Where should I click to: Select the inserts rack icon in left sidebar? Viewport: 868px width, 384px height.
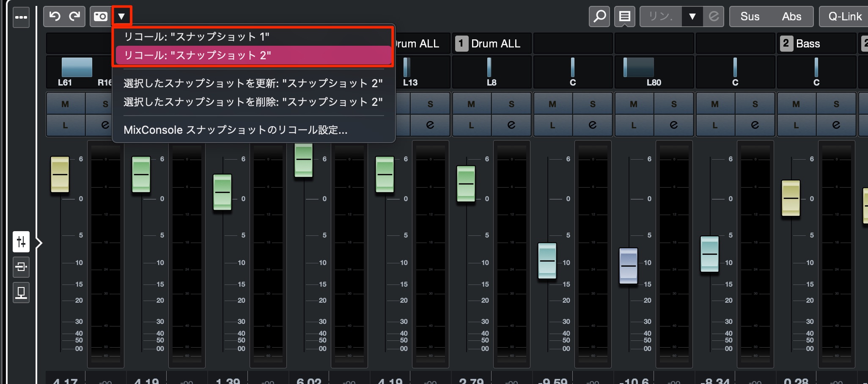[x=21, y=267]
